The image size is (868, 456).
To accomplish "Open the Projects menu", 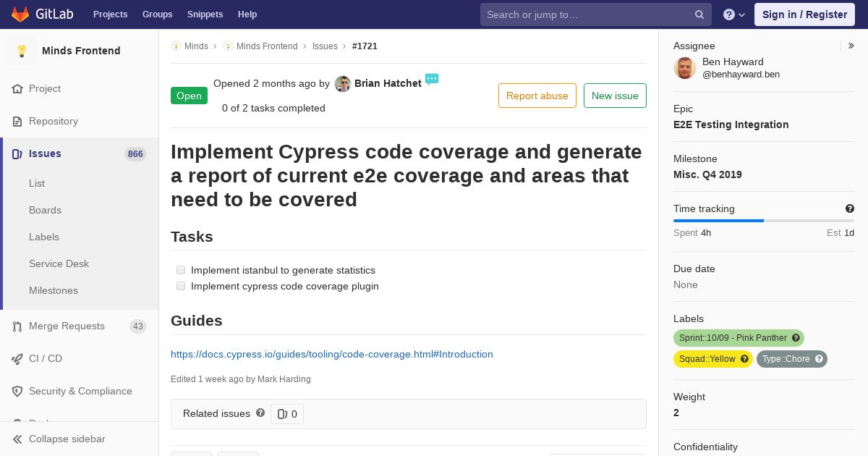I will 110,14.
